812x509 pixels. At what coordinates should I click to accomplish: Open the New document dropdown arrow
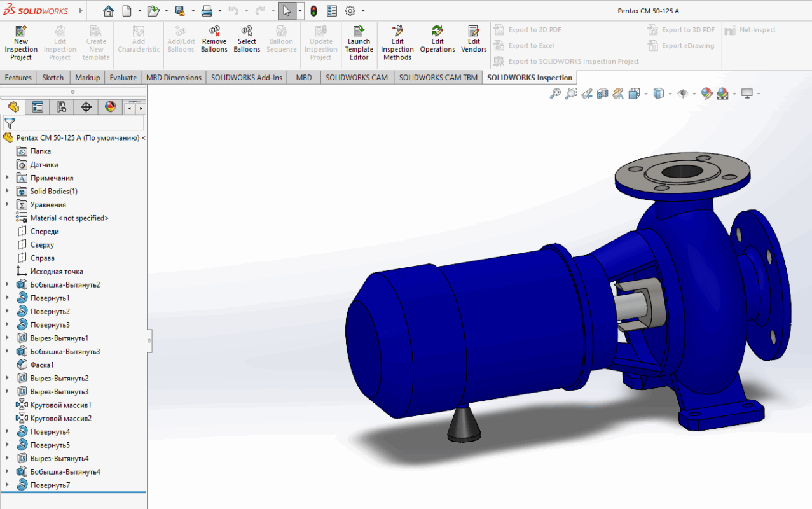click(139, 11)
